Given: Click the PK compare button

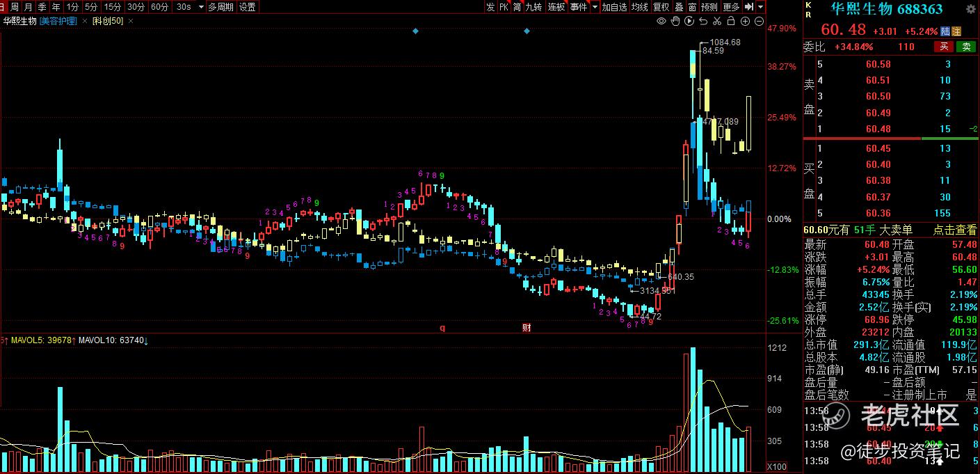Looking at the screenshot, I should point(504,7).
